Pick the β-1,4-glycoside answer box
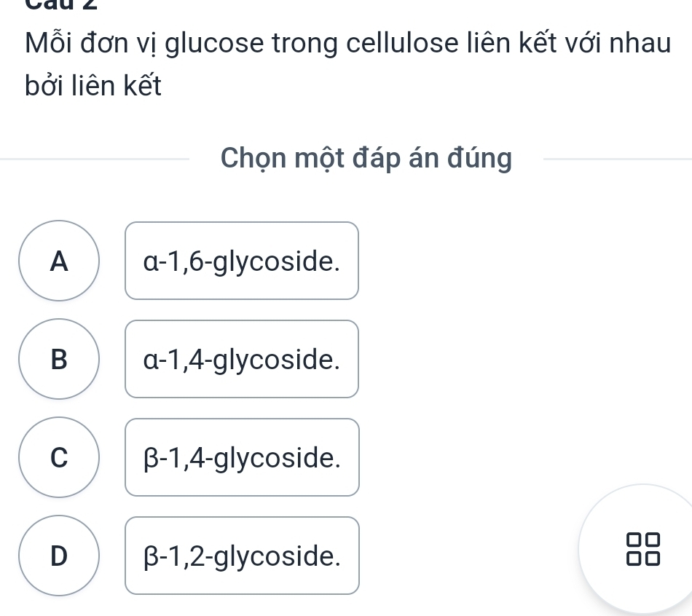Screen dimensions: 692x616 (x=242, y=457)
